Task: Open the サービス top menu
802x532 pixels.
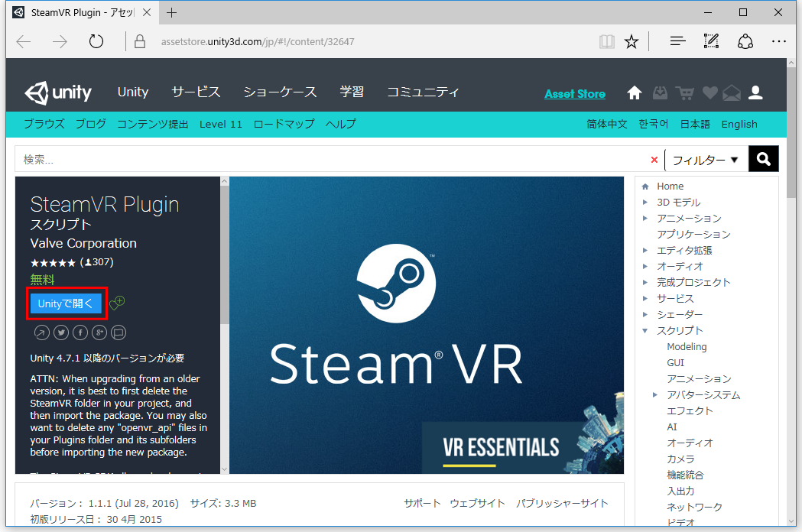Action: click(196, 92)
